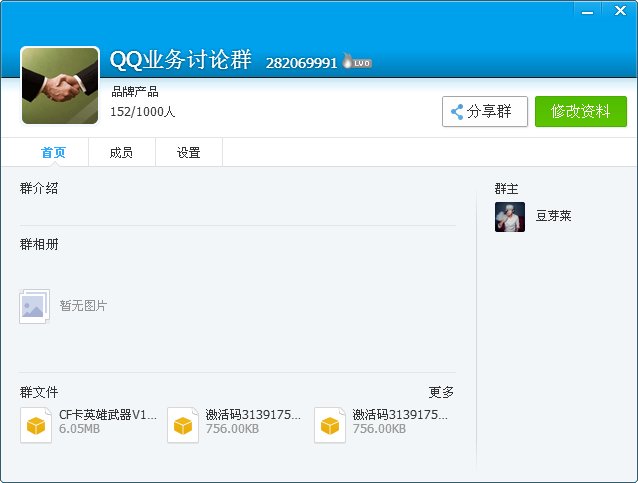Open the file named CF卡英雄武器V1...
The image size is (638, 483).
108,415
